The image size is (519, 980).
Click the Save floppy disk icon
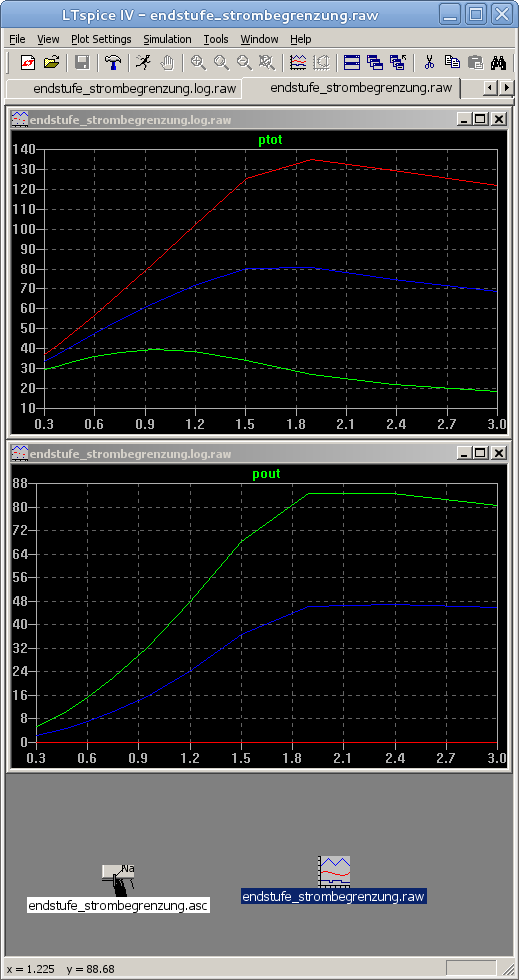click(83, 62)
